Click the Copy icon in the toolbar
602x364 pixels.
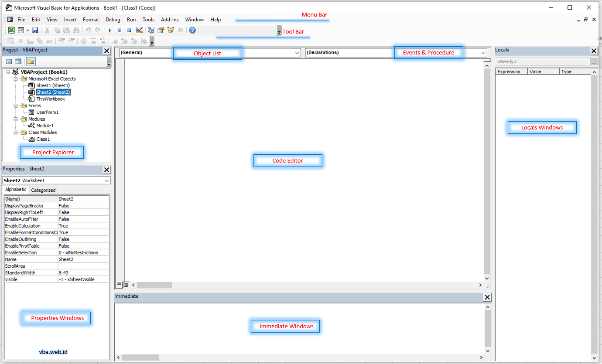coord(57,30)
